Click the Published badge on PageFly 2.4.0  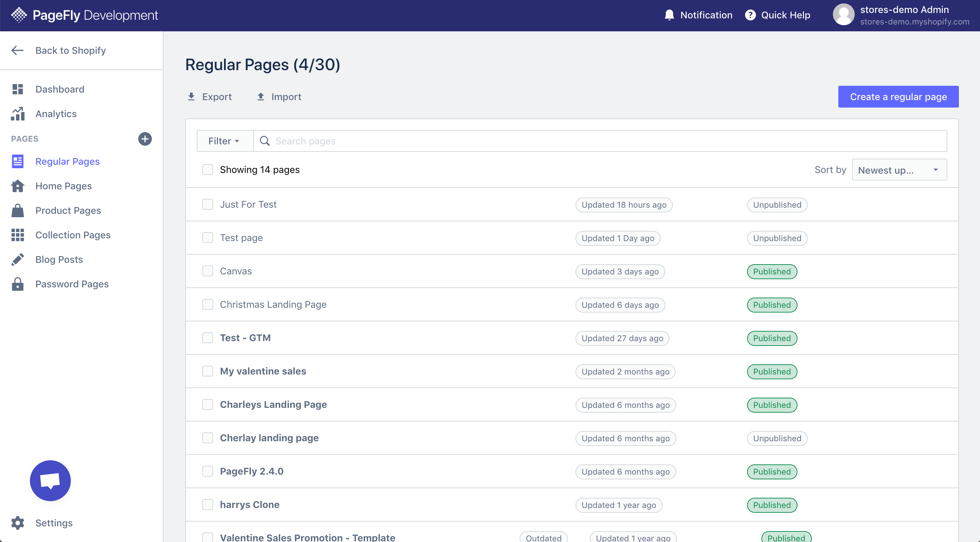tap(772, 472)
